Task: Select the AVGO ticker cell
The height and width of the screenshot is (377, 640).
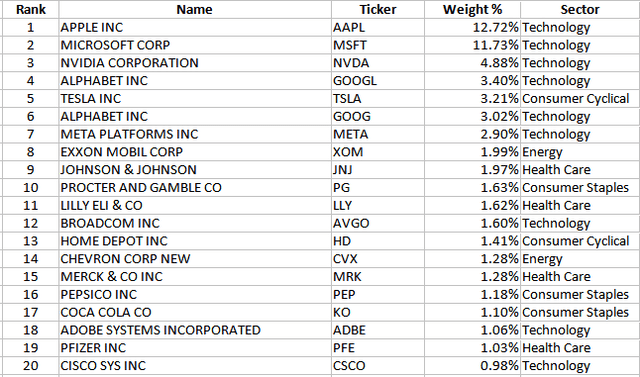Action: click(x=378, y=223)
